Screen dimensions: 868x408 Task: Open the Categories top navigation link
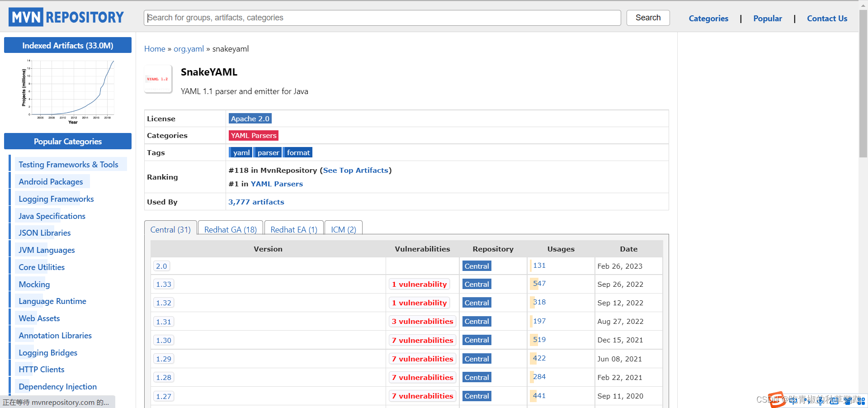coord(708,19)
